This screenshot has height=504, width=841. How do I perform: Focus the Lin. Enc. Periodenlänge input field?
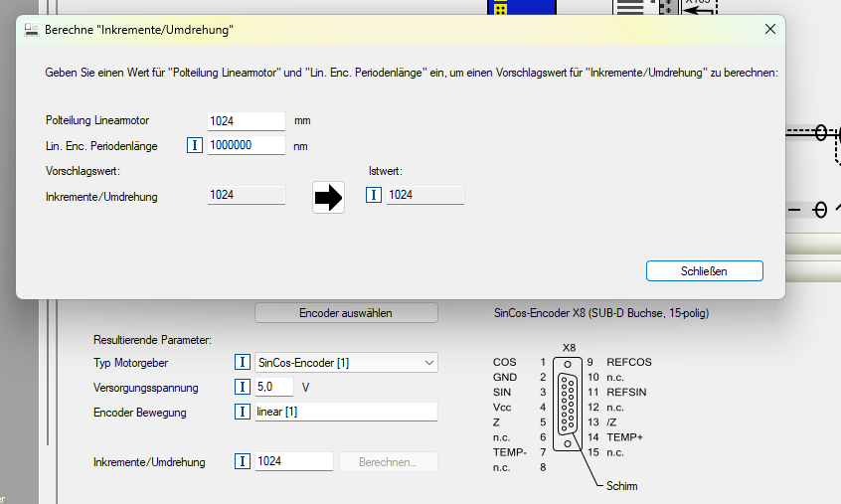[247, 145]
